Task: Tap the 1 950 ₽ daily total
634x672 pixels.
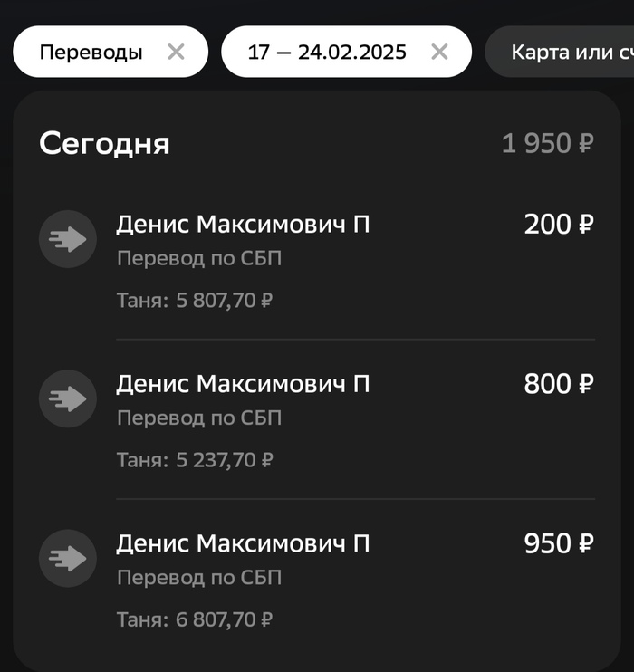Action: [547, 143]
